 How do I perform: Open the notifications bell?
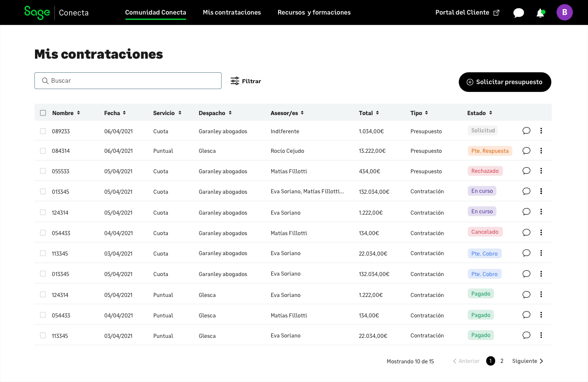pyautogui.click(x=540, y=13)
